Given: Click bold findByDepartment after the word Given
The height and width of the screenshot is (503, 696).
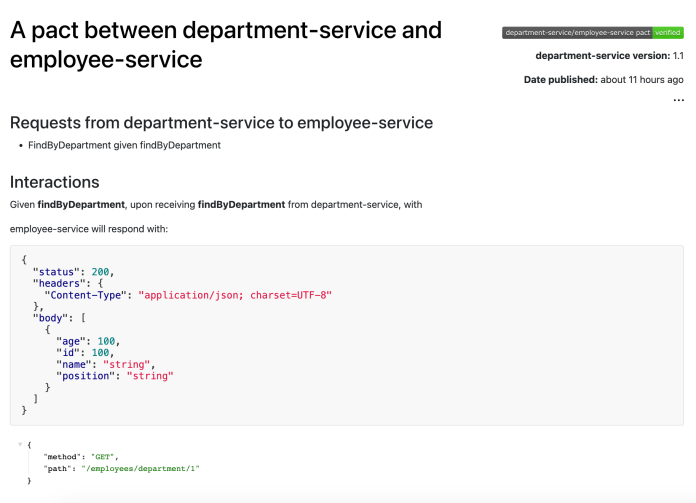Looking at the screenshot, I should [82, 205].
